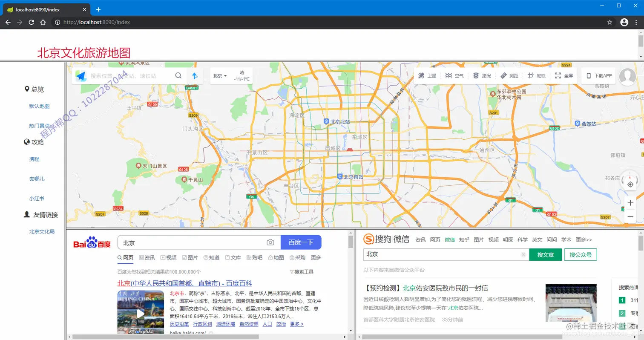Enable the 路况 traffic layer
This screenshot has width=644, height=340.
coord(482,75)
